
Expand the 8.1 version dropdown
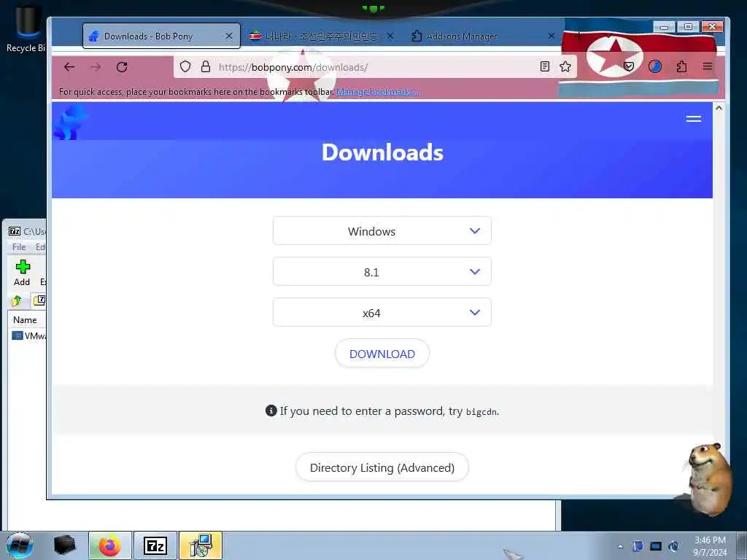click(382, 272)
